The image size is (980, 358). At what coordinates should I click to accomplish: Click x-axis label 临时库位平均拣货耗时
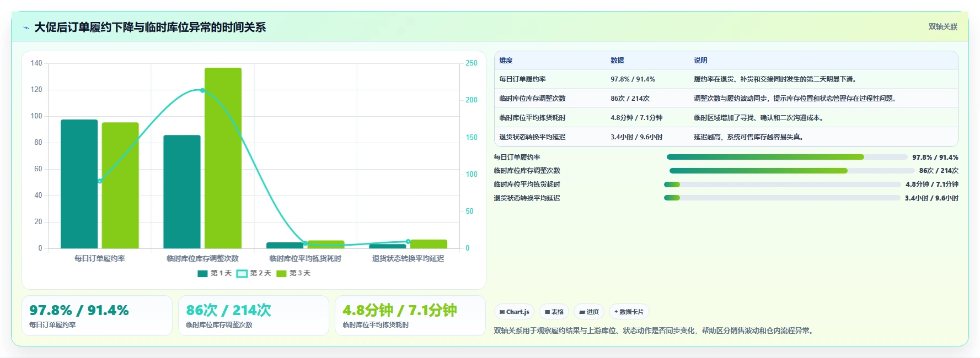[x=305, y=258]
